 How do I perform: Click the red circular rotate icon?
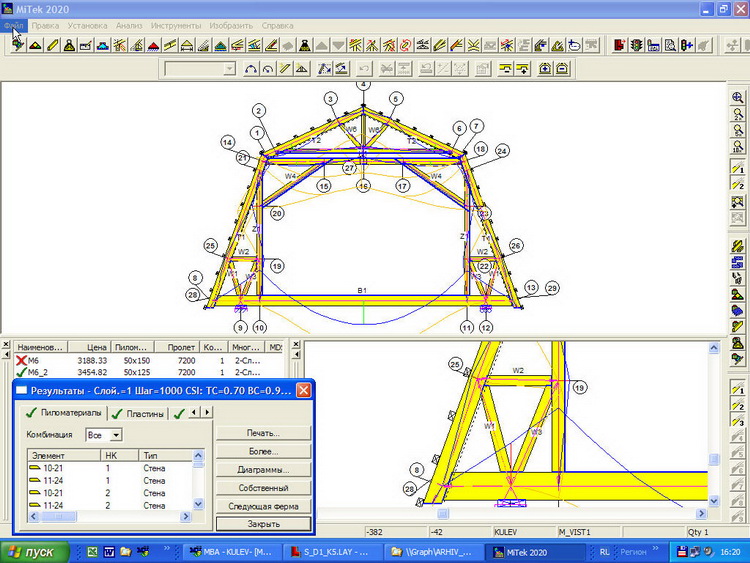pos(406,45)
